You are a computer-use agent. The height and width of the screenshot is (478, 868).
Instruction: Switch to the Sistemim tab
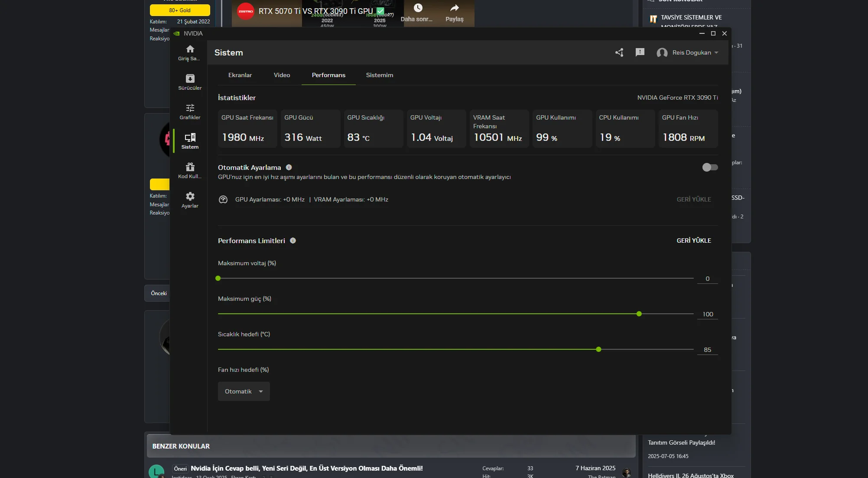pyautogui.click(x=379, y=75)
